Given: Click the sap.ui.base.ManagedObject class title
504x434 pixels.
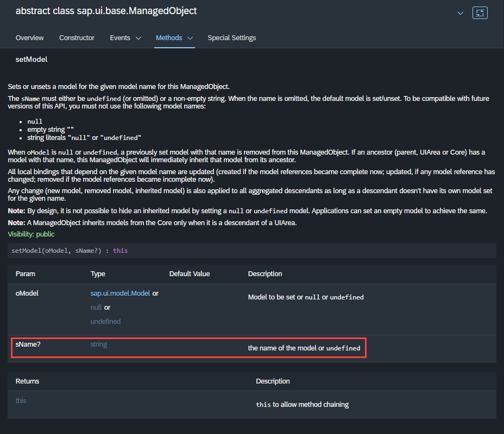Looking at the screenshot, I should (106, 11).
